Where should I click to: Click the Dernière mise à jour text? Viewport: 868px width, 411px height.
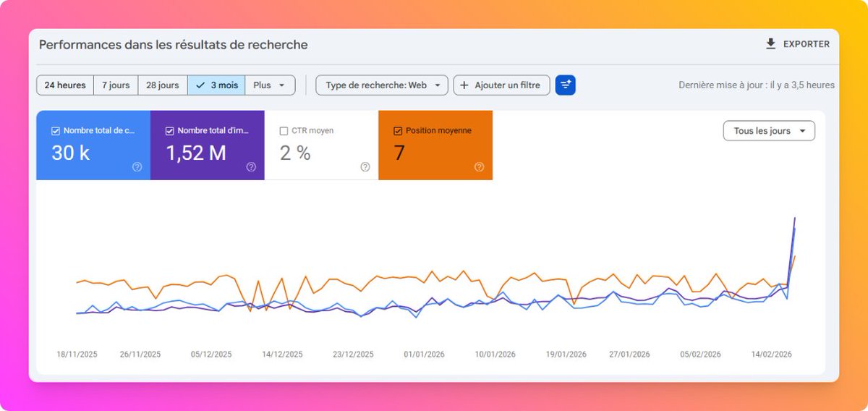[x=757, y=85]
